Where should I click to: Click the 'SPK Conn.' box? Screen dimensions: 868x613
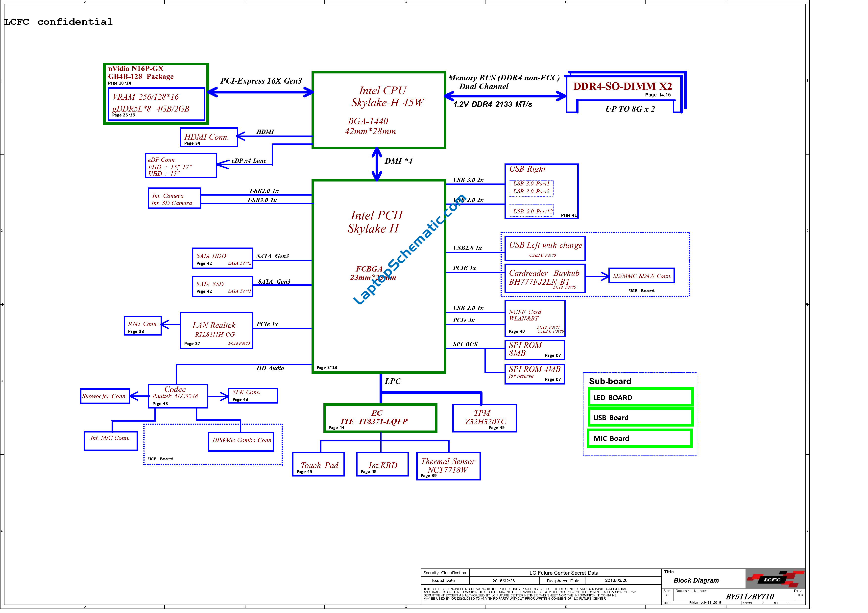[253, 396]
